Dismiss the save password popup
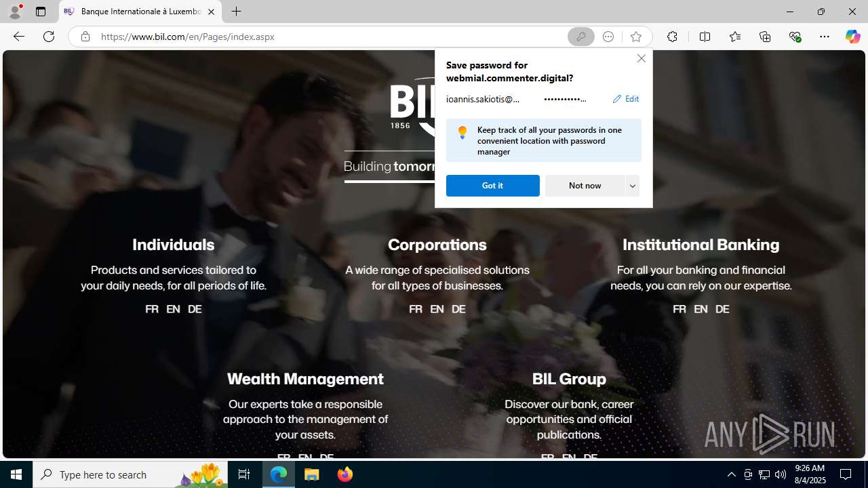Image resolution: width=868 pixels, height=488 pixels. pos(641,58)
